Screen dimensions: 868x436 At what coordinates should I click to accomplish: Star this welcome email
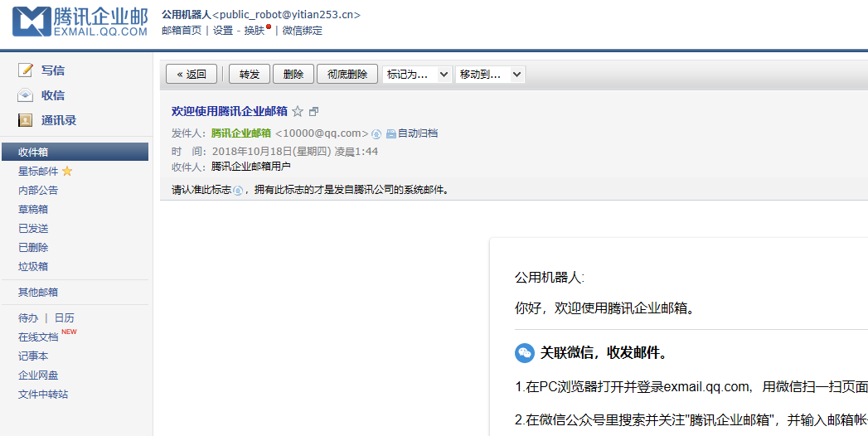point(298,112)
